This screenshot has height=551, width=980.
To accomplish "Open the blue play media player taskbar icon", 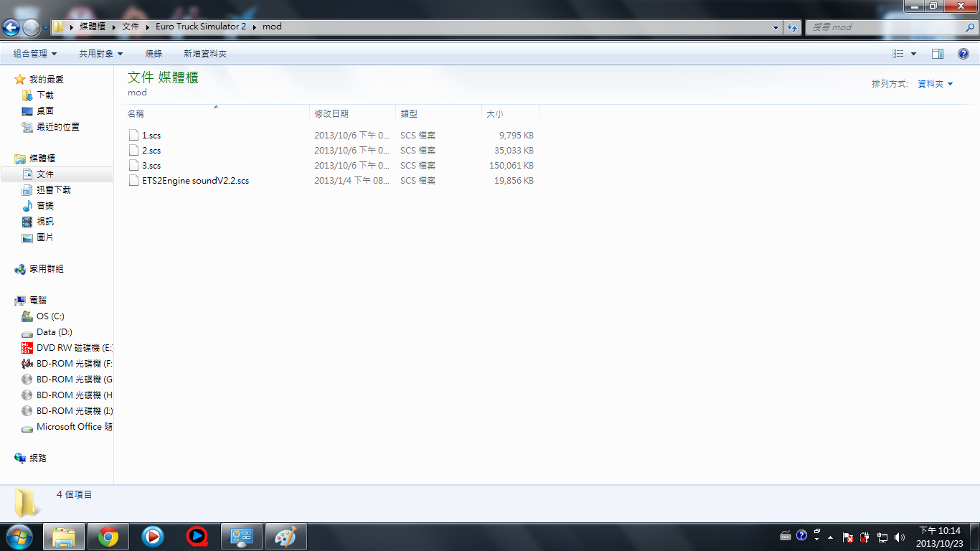I will 153,537.
